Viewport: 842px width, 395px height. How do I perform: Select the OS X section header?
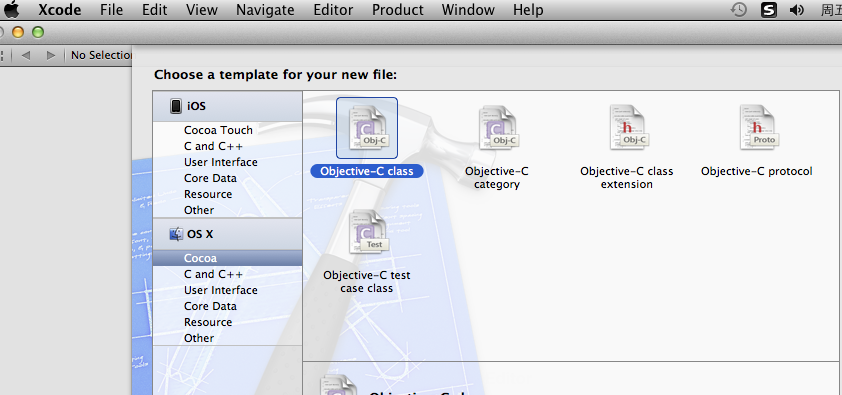click(228, 234)
